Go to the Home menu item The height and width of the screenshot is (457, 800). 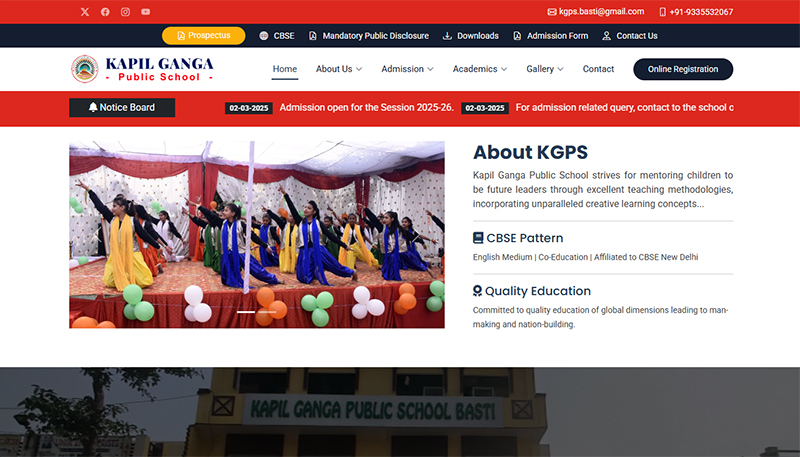click(285, 69)
